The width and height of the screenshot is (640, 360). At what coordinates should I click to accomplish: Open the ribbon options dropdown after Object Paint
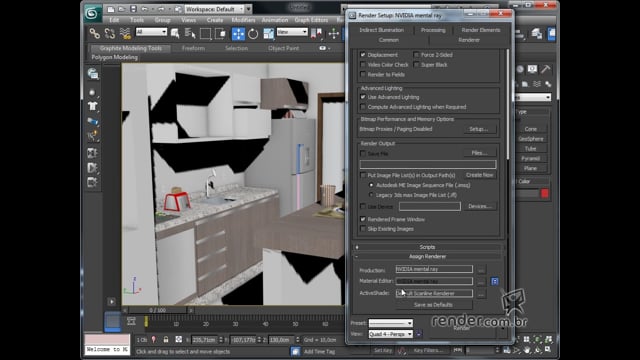pyautogui.click(x=324, y=48)
